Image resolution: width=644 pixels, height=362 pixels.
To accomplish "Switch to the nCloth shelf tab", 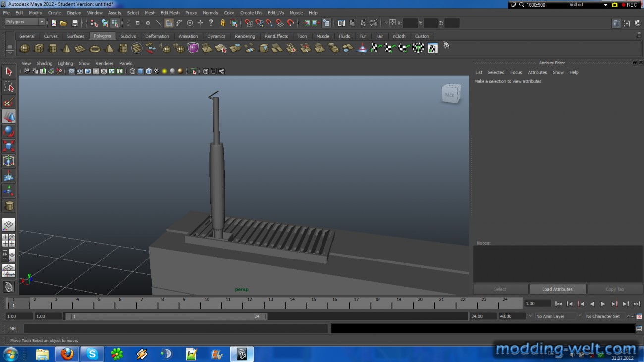I will pos(399,36).
